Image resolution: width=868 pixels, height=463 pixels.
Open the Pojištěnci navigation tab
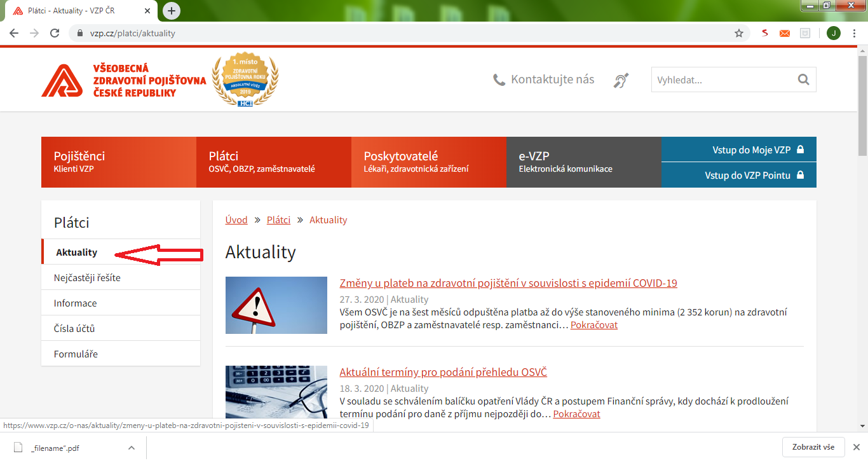119,162
